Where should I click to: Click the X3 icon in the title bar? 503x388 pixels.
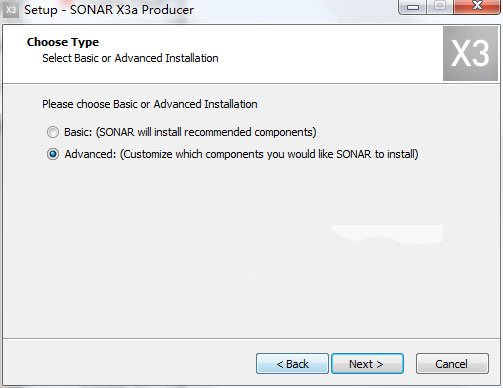tap(11, 10)
